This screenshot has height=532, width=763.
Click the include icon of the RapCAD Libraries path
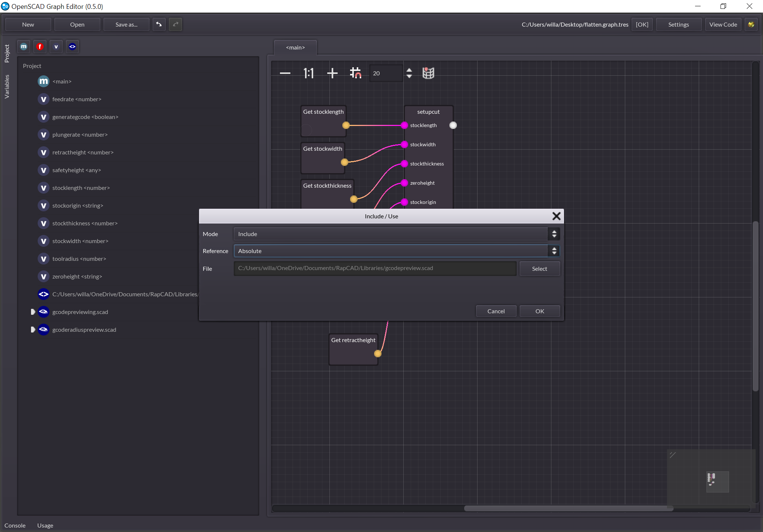coord(44,294)
